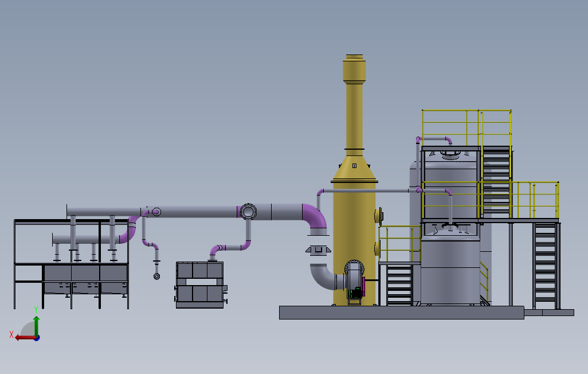This screenshot has height=374, width=588.
Task: Select the yellow scrubber tower cylindrical body
Action: click(354, 243)
